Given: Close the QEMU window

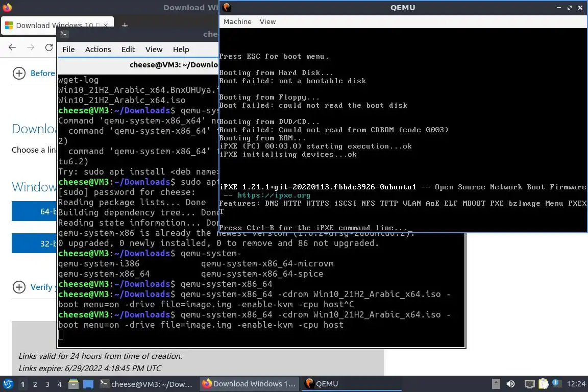Looking at the screenshot, I should [x=580, y=8].
